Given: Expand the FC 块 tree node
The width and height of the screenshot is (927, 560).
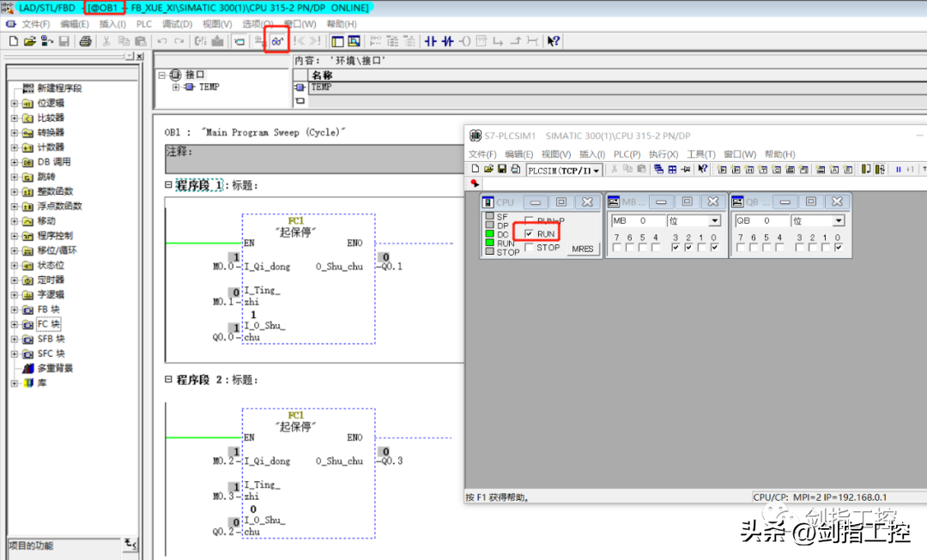Looking at the screenshot, I should click(x=15, y=325).
